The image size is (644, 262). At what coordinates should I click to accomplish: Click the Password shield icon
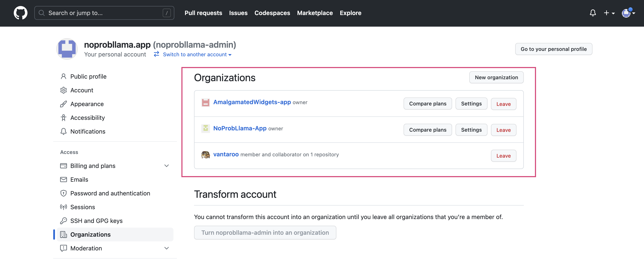coord(64,193)
